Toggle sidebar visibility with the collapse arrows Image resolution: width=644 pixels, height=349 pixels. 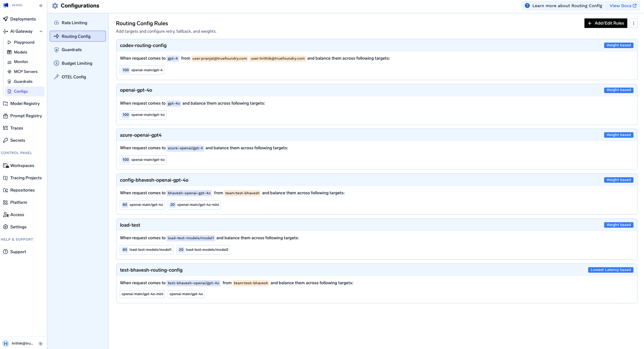pyautogui.click(x=41, y=5)
